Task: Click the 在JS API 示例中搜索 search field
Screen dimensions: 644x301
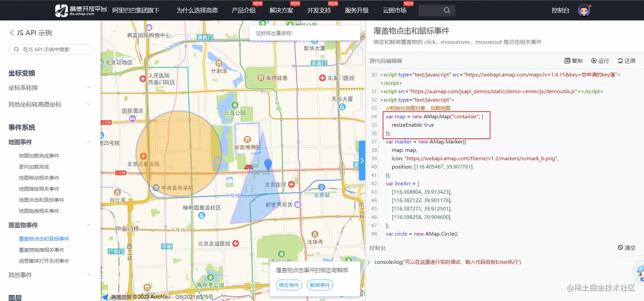Action: point(51,49)
